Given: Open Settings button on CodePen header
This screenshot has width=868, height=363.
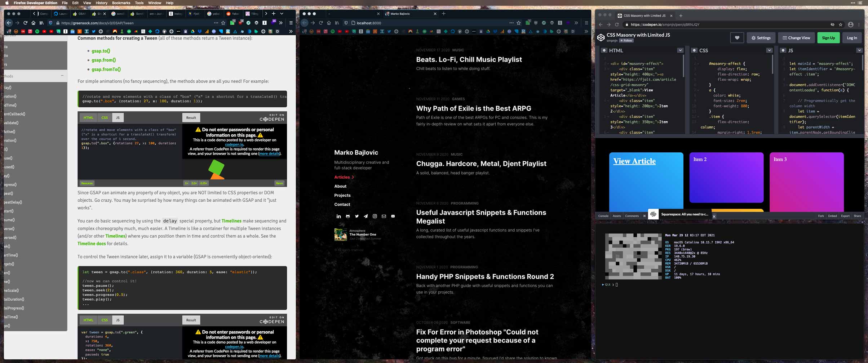Looking at the screenshot, I should click(761, 38).
